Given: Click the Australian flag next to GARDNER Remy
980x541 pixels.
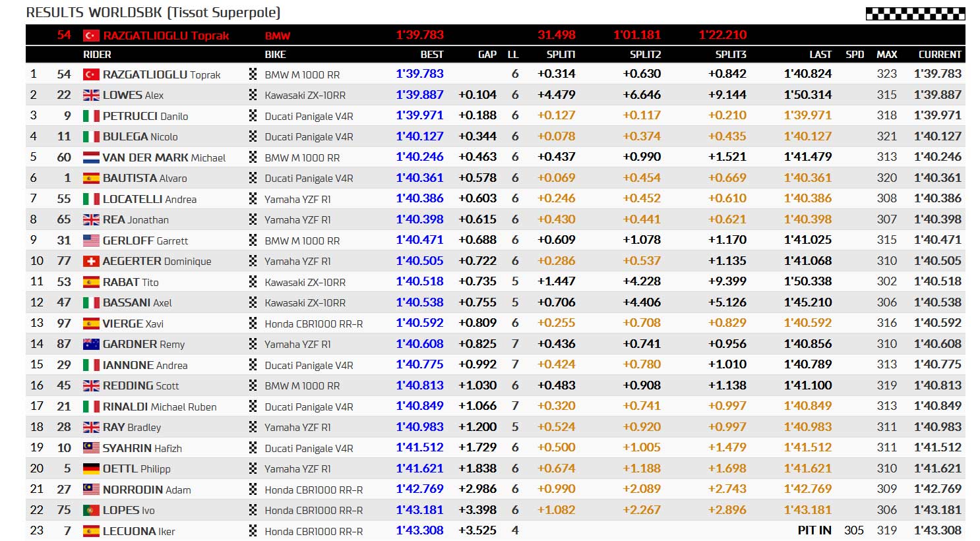Looking at the screenshot, I should [x=91, y=344].
